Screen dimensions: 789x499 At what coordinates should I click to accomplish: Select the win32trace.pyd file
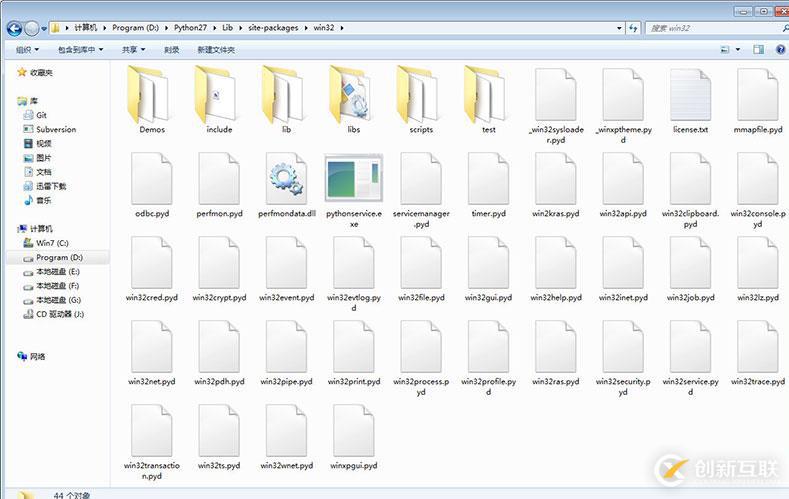758,353
